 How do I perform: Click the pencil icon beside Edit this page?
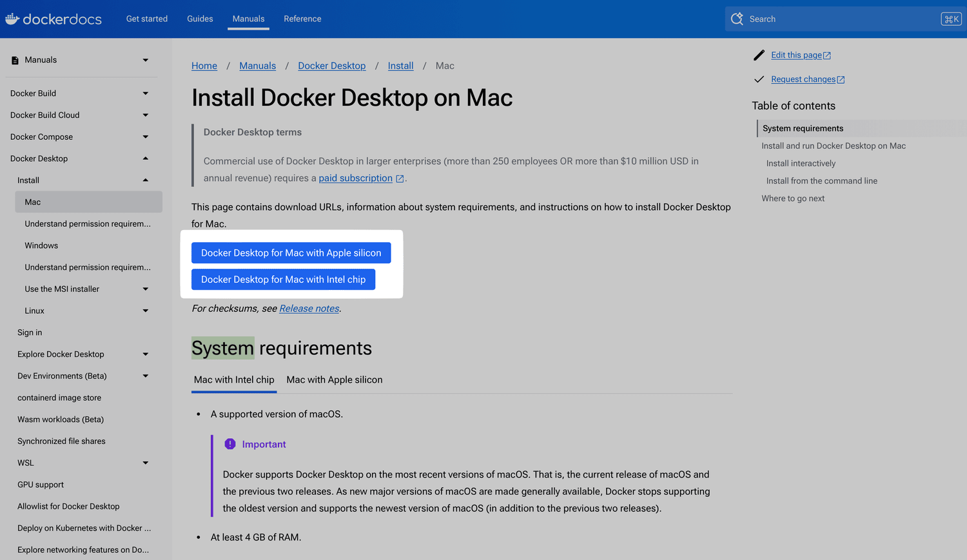759,55
